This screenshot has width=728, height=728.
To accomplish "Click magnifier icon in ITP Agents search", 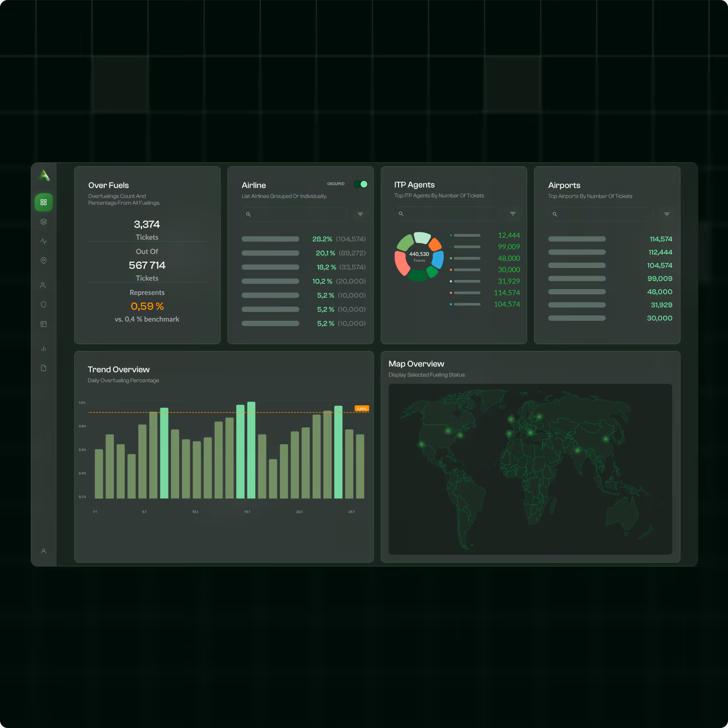I will click(x=401, y=214).
